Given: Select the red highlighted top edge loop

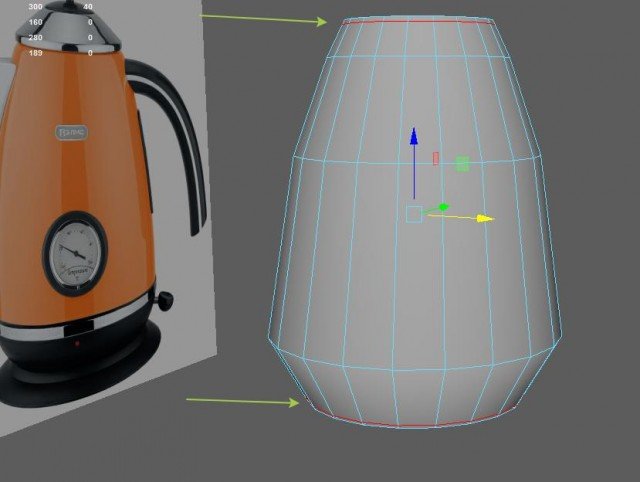Looking at the screenshot, I should pyautogui.click(x=417, y=18).
